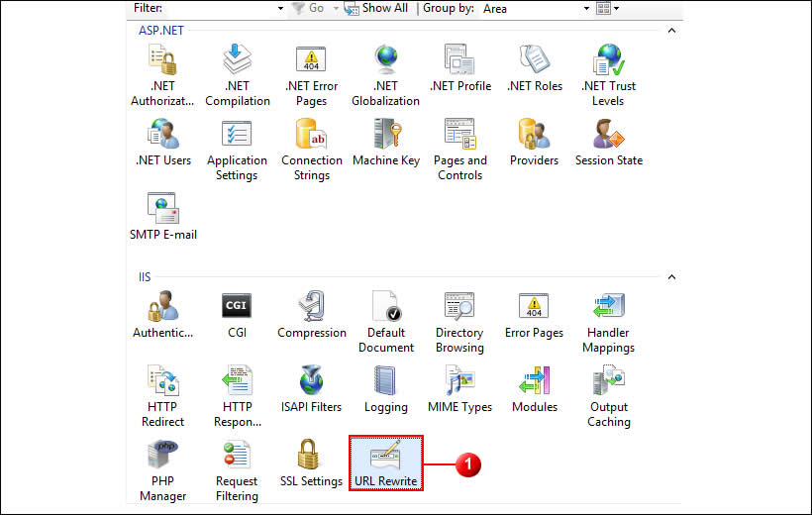
Task: Select the Machine Key icon
Action: 386,142
